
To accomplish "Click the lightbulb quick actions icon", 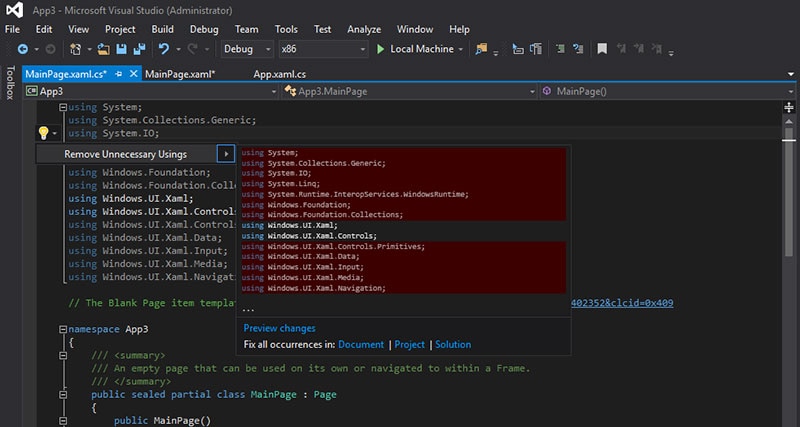I will (43, 132).
